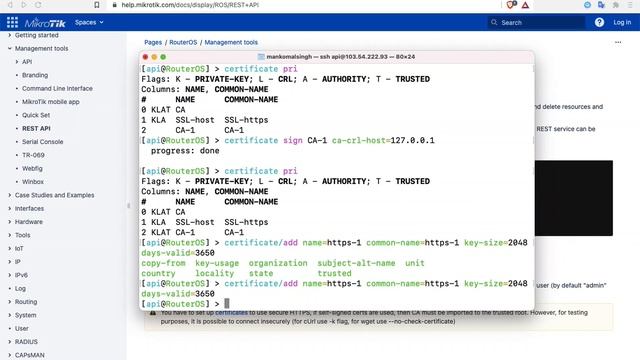Click the MikroTik logo
This screenshot has height=360, width=640.
[45, 23]
